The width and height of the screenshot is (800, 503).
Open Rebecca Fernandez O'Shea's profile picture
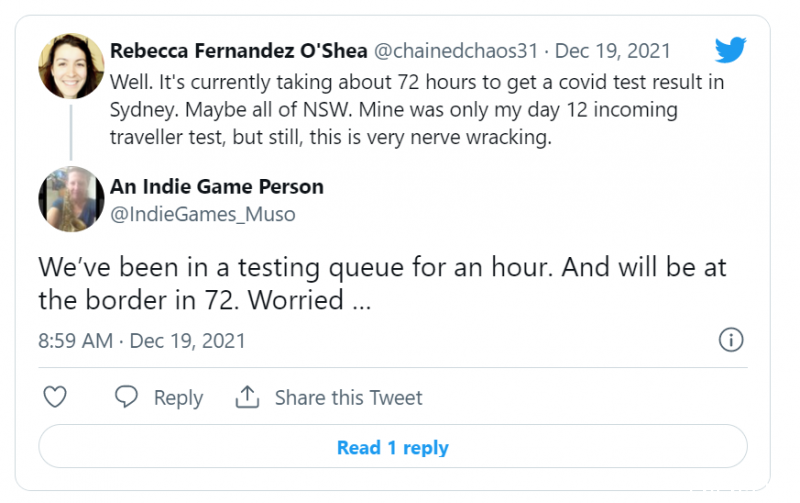click(x=71, y=66)
